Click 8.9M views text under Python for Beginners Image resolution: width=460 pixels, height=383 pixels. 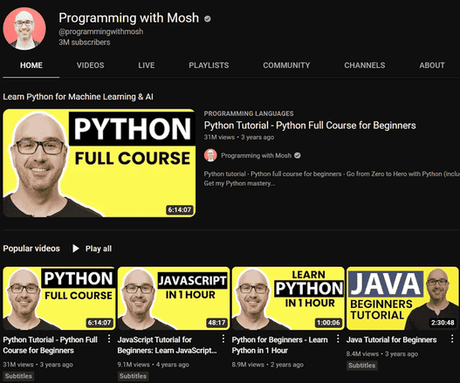click(248, 365)
